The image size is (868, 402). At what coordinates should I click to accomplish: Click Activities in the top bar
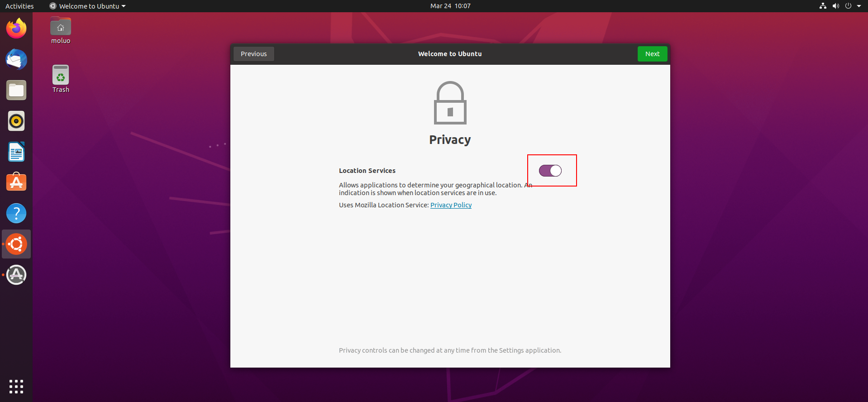click(x=19, y=6)
